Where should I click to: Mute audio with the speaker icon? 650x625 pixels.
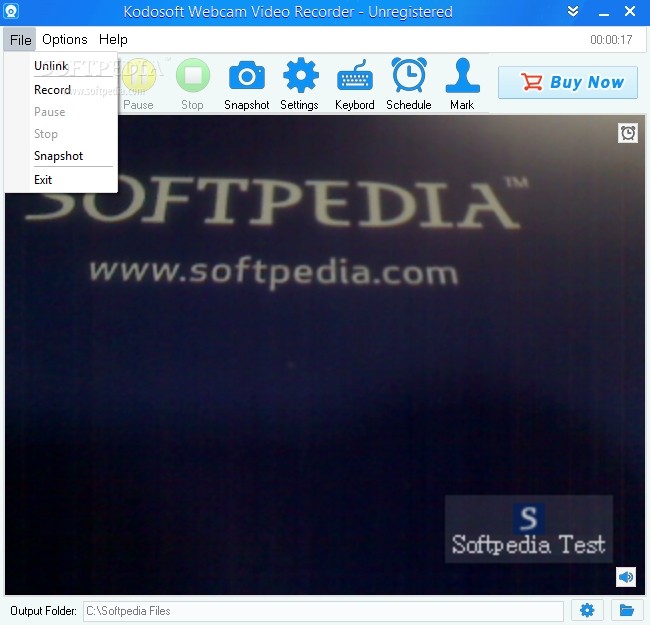(626, 577)
